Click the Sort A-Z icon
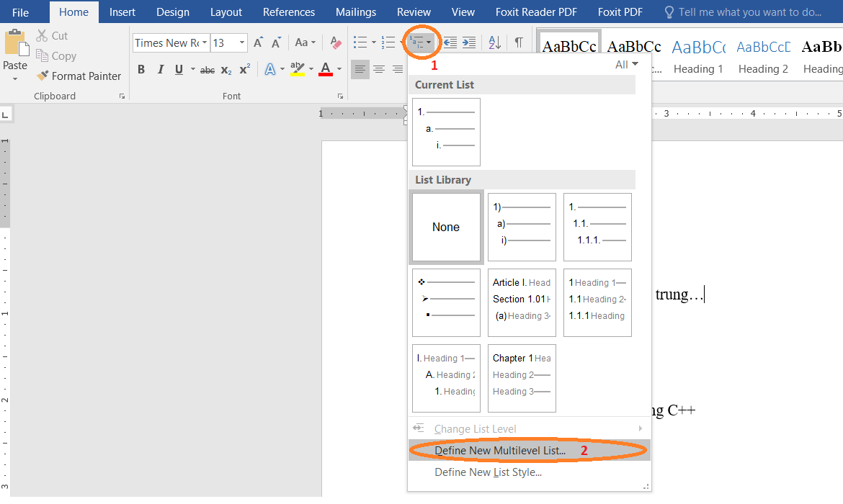Image resolution: width=843 pixels, height=504 pixels. (x=494, y=42)
